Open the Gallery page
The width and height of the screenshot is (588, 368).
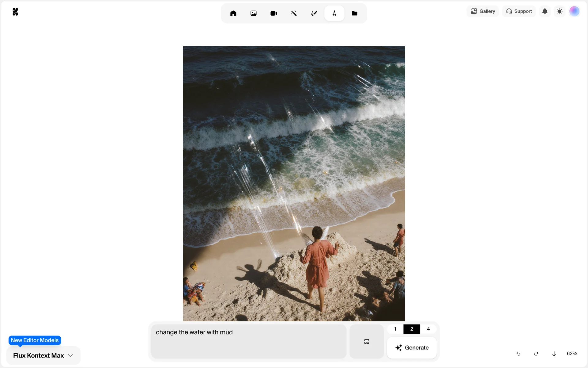click(483, 11)
